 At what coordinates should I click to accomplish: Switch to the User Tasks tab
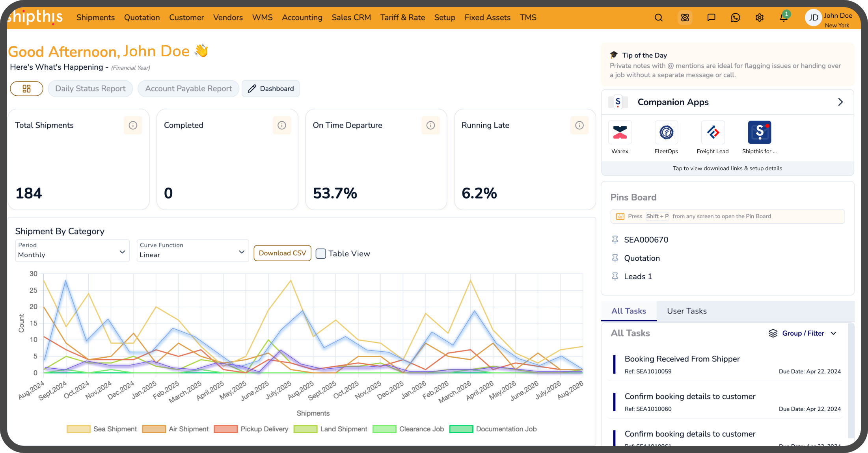click(687, 311)
